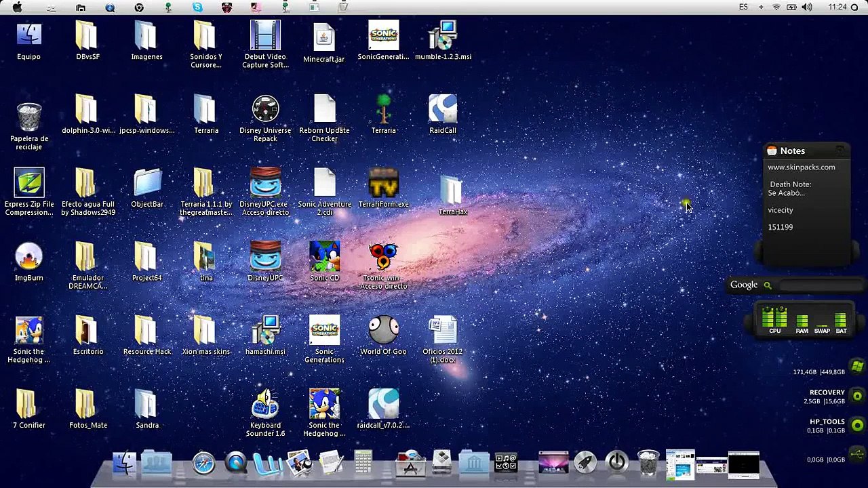Click the App Store icon in the dock

(x=410, y=464)
